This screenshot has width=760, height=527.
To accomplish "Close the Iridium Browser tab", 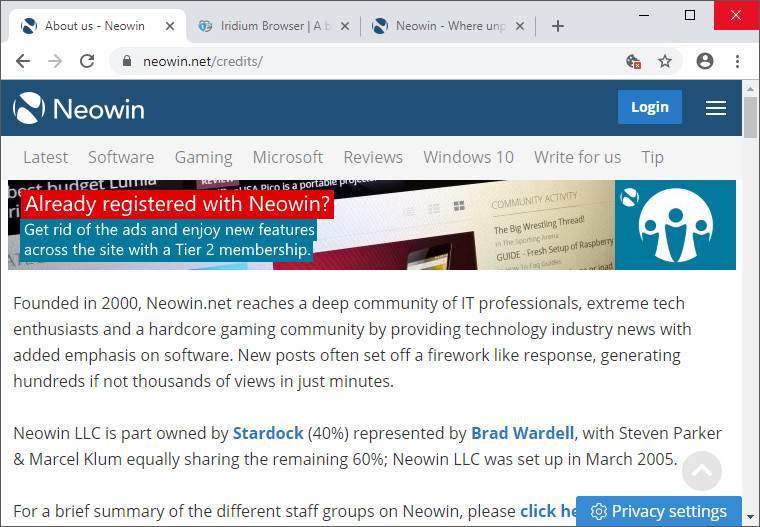I will coord(345,26).
